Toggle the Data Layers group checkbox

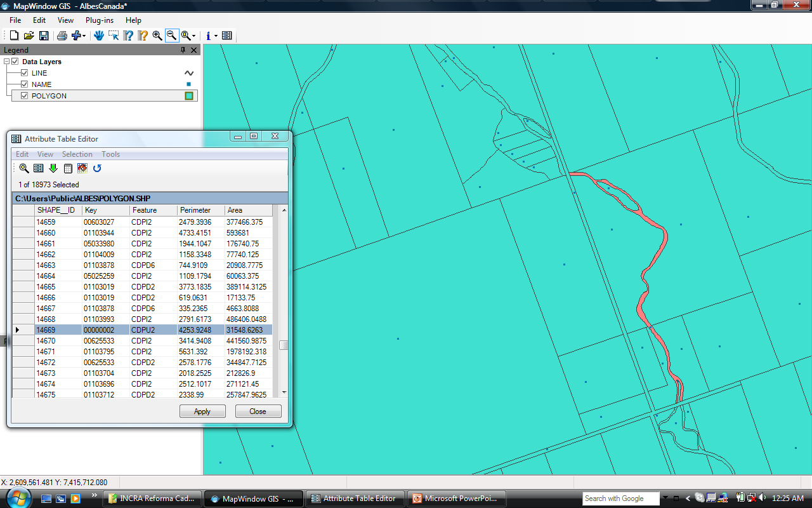[x=15, y=62]
